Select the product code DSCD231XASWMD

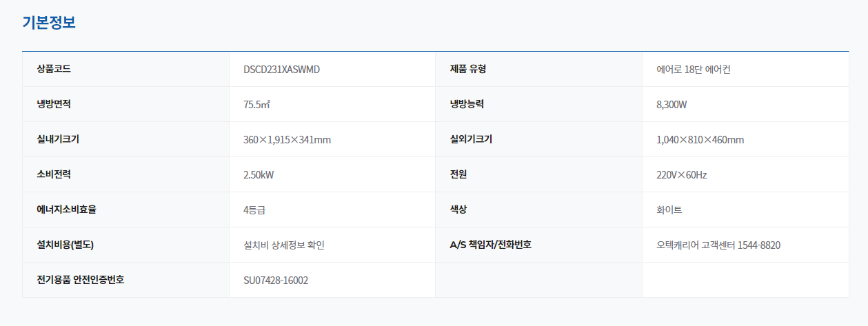click(281, 70)
